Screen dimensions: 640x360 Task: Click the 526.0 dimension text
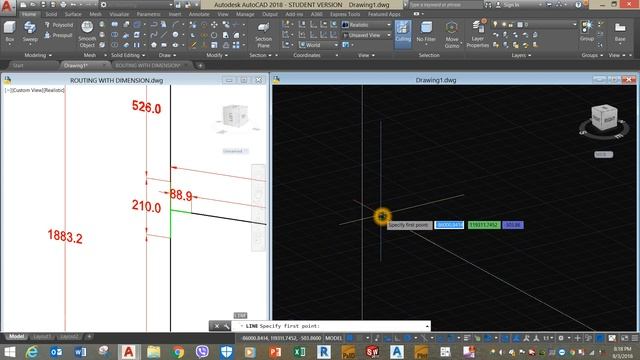click(x=146, y=107)
